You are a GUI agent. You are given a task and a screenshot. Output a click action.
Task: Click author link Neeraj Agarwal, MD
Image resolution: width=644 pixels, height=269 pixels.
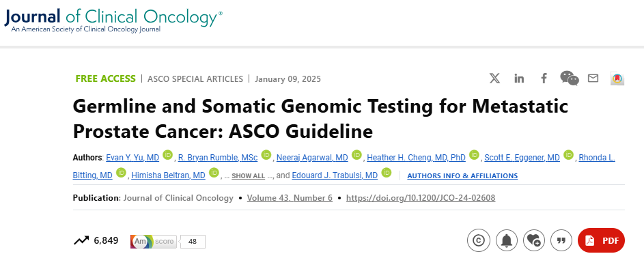pyautogui.click(x=312, y=158)
